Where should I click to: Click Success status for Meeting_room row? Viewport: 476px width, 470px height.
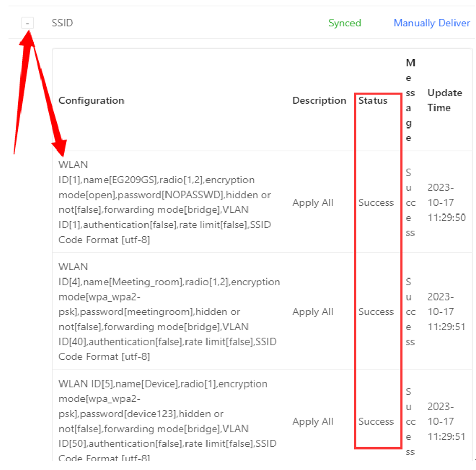[376, 312]
